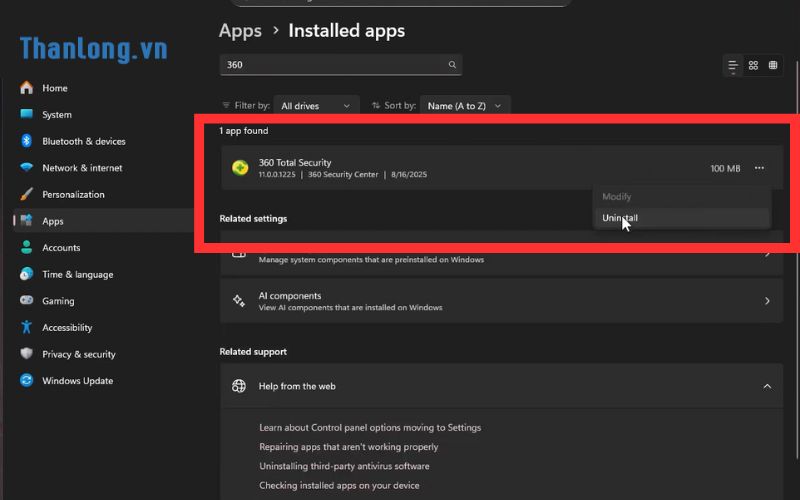Click the Privacy & security shield icon
Viewport: 800px width, 500px height.
(x=27, y=354)
